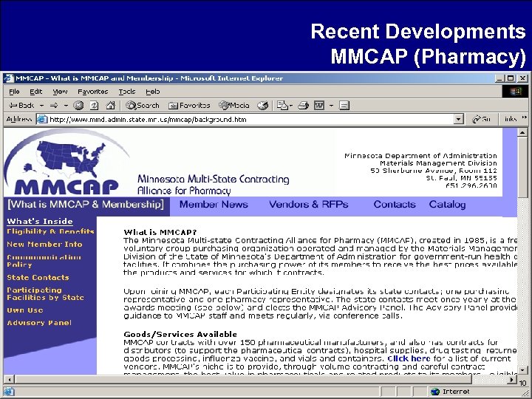The height and width of the screenshot is (399, 532).
Task: Click the address bar URL field
Action: (251, 120)
